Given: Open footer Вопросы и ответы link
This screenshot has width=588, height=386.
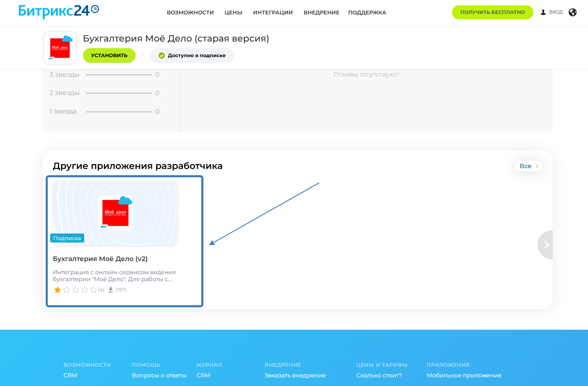Looking at the screenshot, I should (159, 375).
